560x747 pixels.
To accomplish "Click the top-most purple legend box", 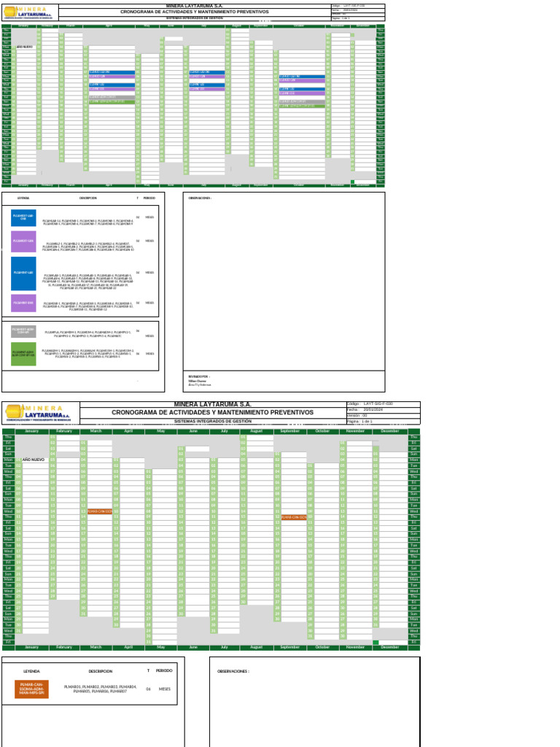I will [x=23, y=241].
